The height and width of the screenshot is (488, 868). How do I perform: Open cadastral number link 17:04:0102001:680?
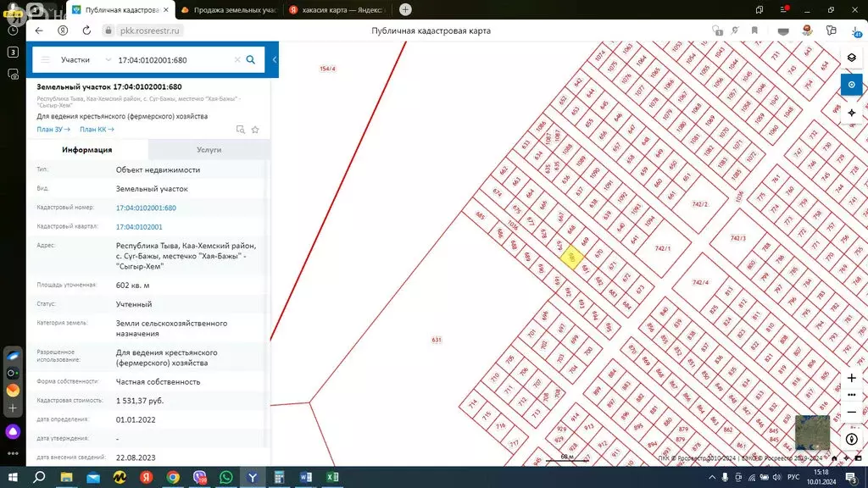tap(146, 208)
